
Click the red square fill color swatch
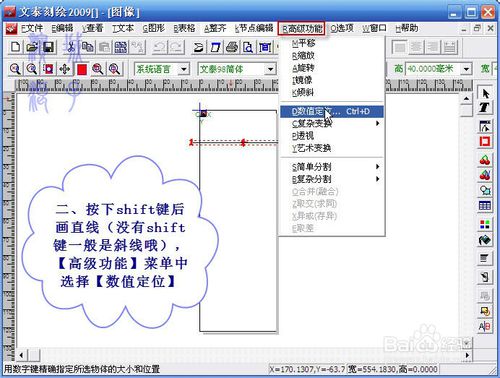[x=82, y=69]
